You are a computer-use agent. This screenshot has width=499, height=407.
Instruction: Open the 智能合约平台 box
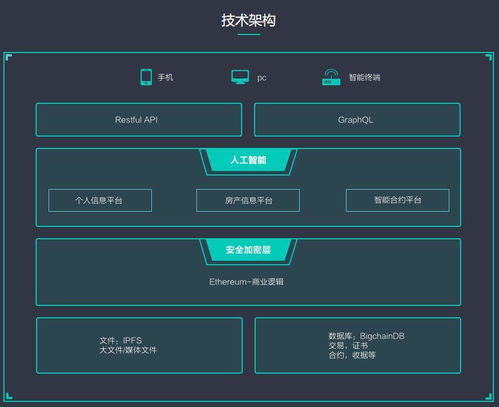click(x=398, y=200)
